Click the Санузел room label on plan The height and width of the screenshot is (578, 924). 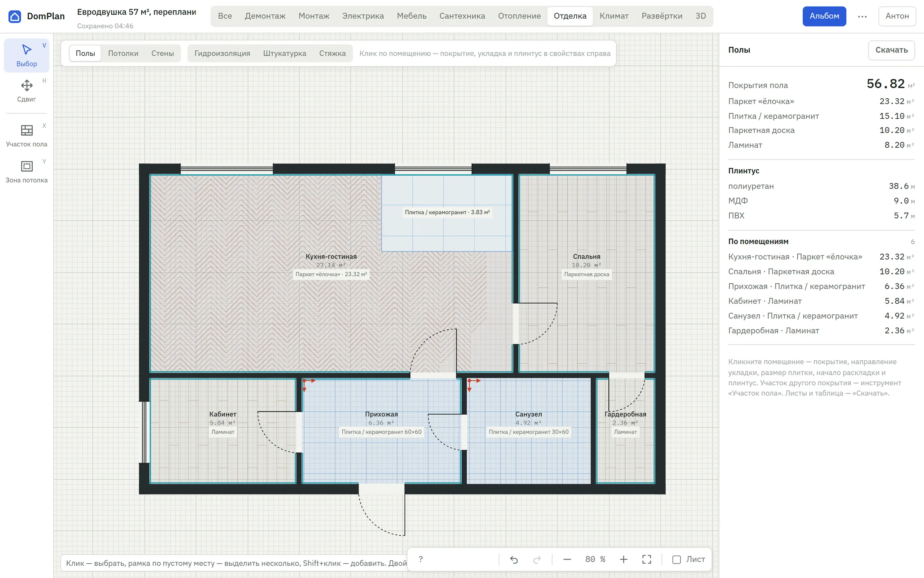tap(528, 414)
